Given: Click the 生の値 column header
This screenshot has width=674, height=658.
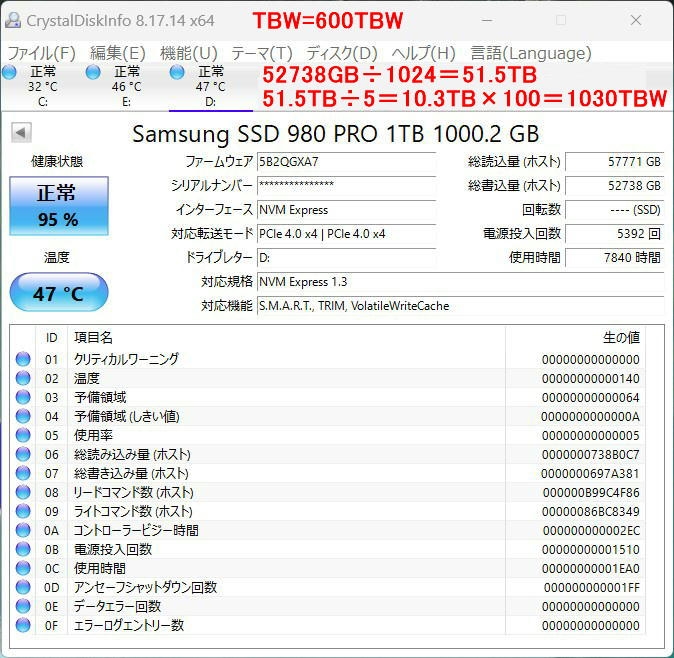Looking at the screenshot, I should click(x=575, y=337).
